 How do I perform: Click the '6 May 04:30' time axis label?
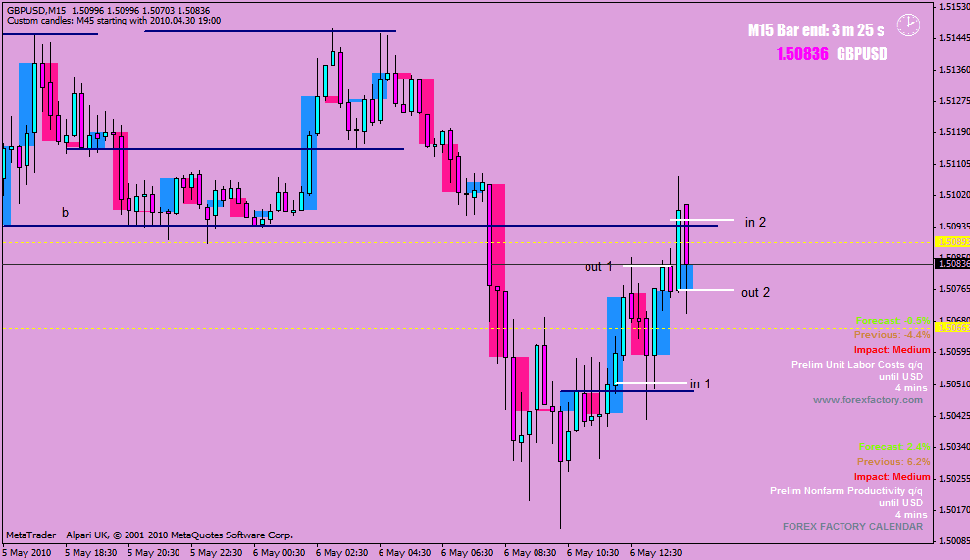click(x=405, y=552)
